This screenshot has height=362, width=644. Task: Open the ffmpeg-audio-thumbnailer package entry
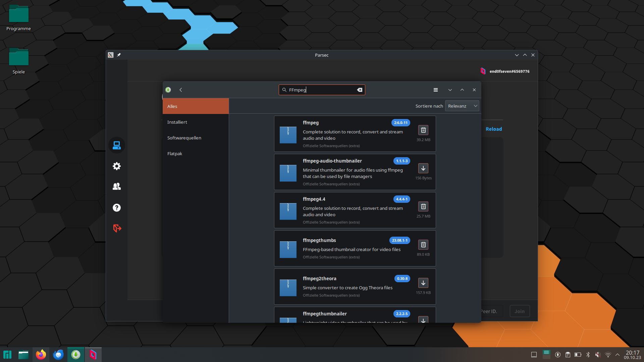click(355, 172)
